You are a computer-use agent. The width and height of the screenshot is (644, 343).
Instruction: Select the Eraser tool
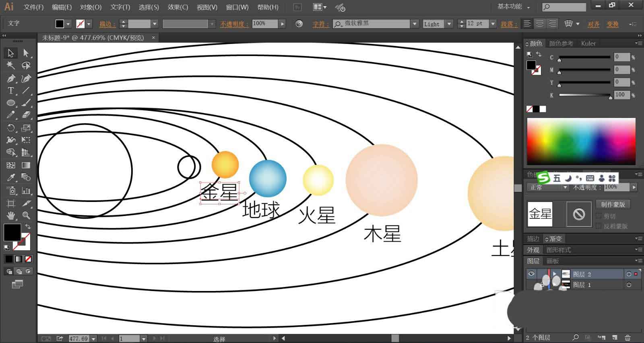(x=26, y=115)
